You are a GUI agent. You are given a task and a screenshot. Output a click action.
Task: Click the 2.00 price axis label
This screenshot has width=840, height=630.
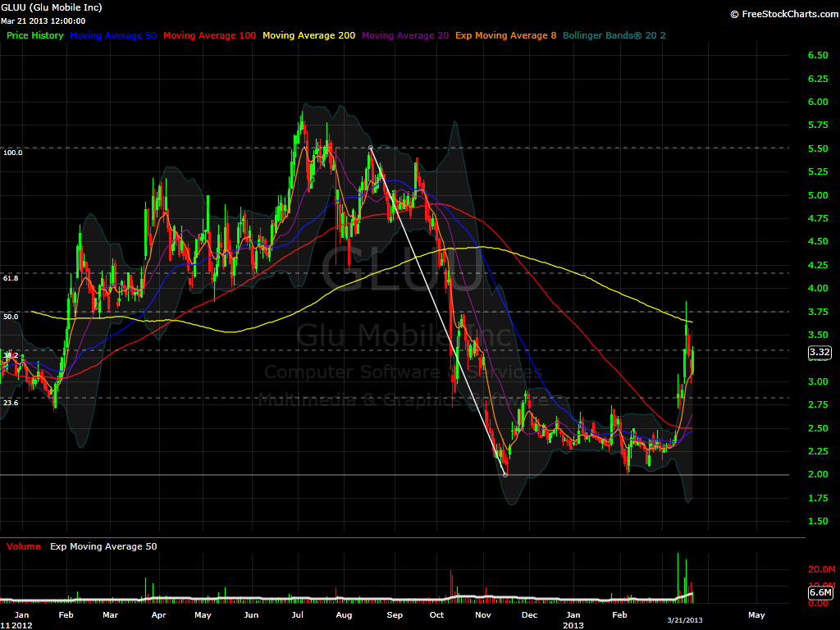tap(818, 475)
